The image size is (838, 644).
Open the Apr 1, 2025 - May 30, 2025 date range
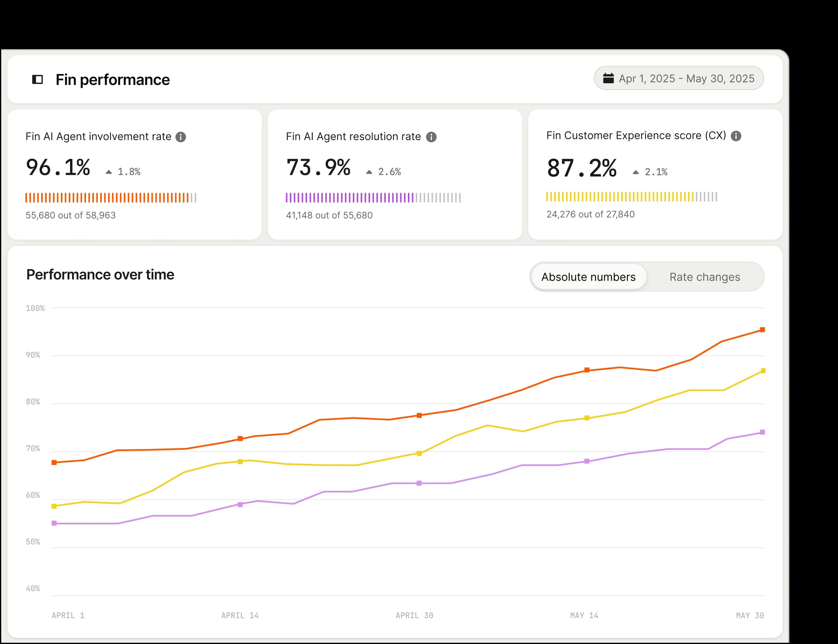[679, 78]
